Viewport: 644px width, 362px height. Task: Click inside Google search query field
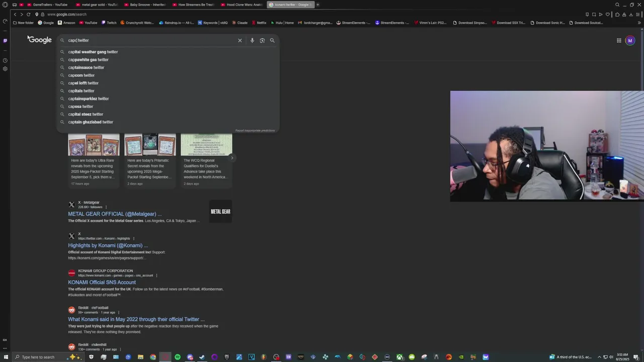click(x=151, y=40)
